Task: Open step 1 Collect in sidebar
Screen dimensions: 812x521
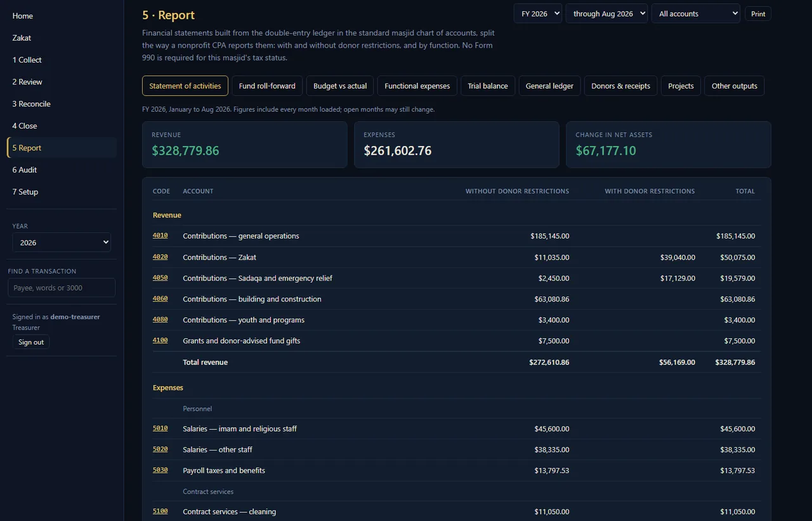Action: (62, 60)
